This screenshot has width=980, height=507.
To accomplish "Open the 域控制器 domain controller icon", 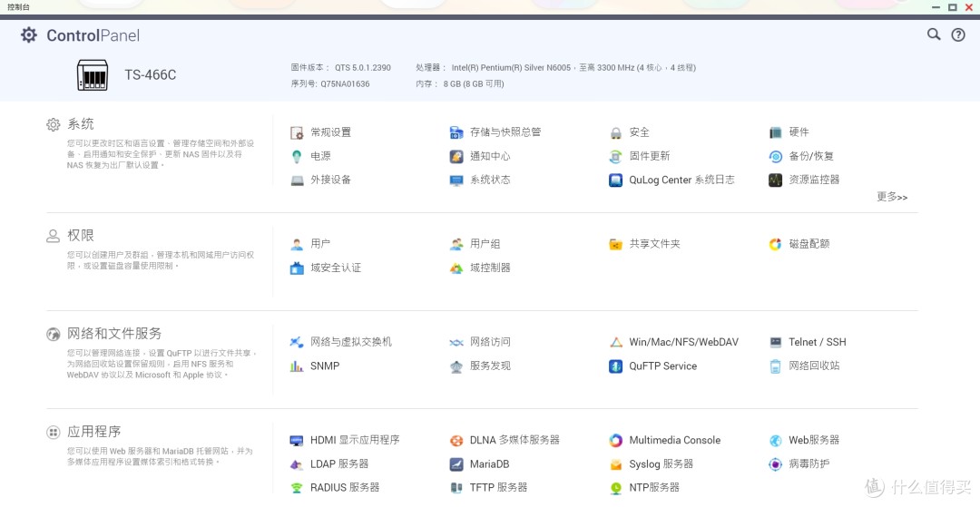I will click(x=456, y=268).
